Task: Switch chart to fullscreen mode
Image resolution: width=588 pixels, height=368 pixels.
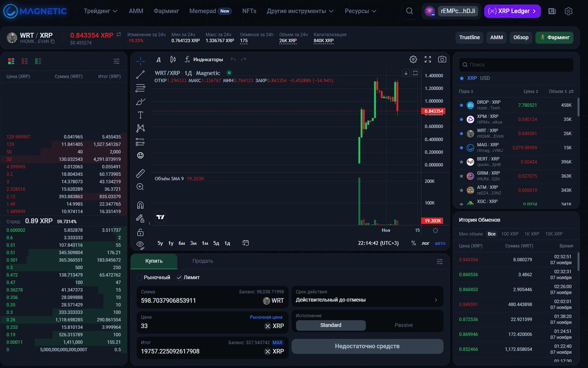Action: point(428,59)
